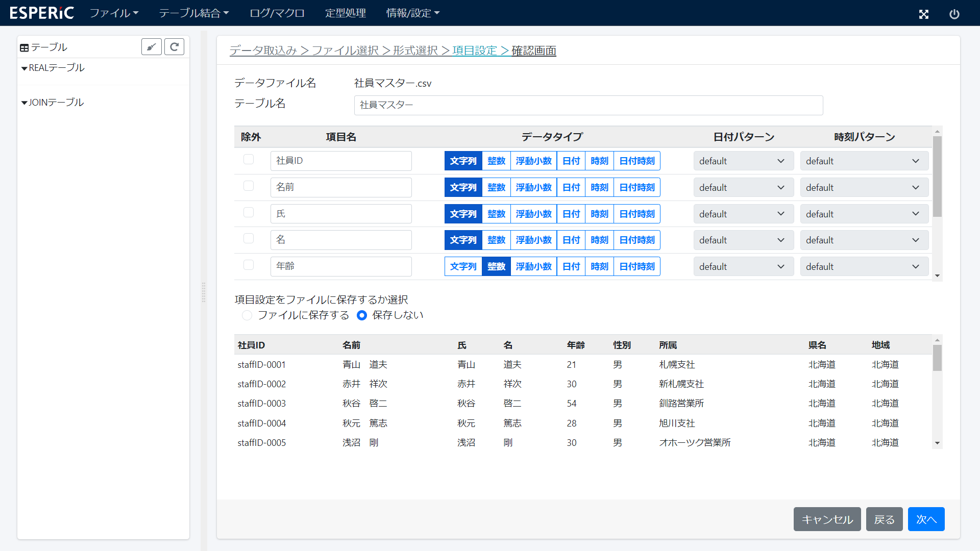The image size is (980, 551).
Task: Check the exclusion box for the 年齢 field
Action: 249,265
